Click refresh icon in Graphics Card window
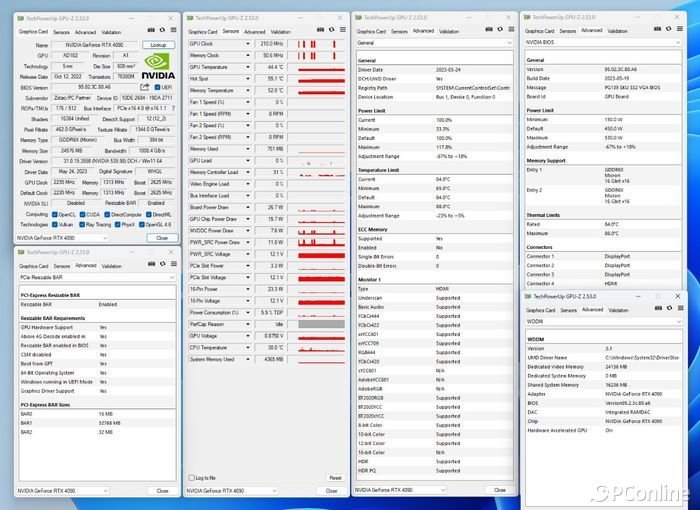Screen dimensions: 700x510 point(162,30)
